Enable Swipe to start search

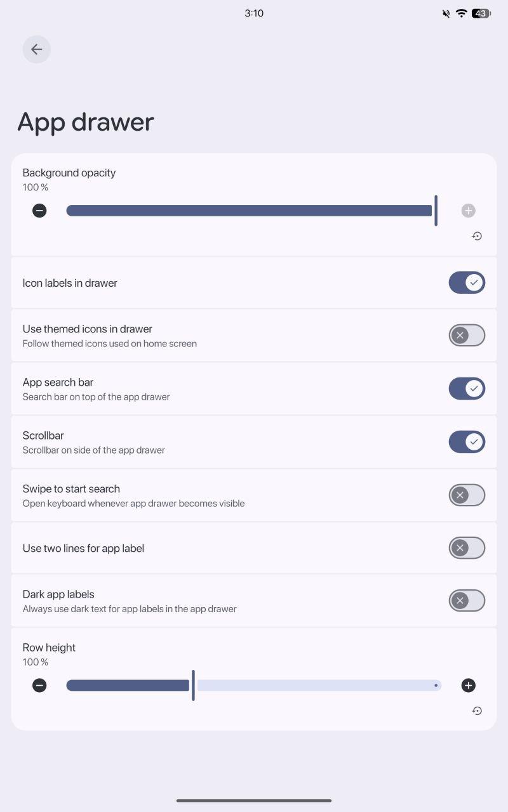(467, 495)
